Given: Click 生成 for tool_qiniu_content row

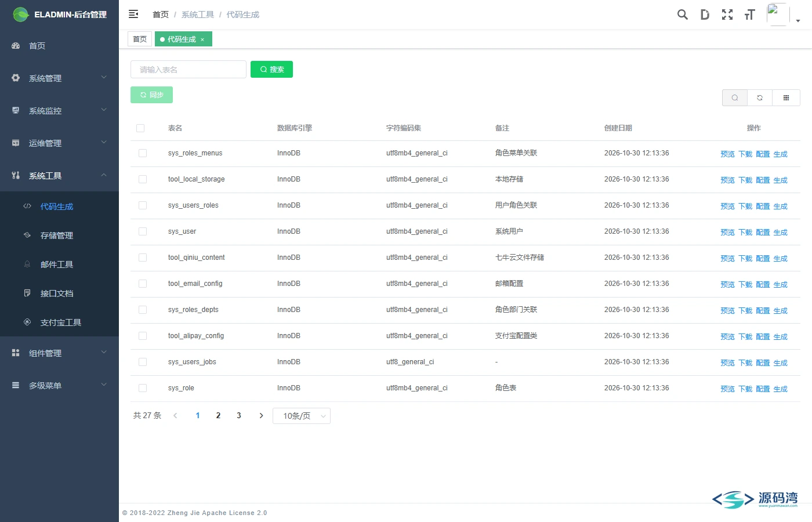Looking at the screenshot, I should pos(781,259).
